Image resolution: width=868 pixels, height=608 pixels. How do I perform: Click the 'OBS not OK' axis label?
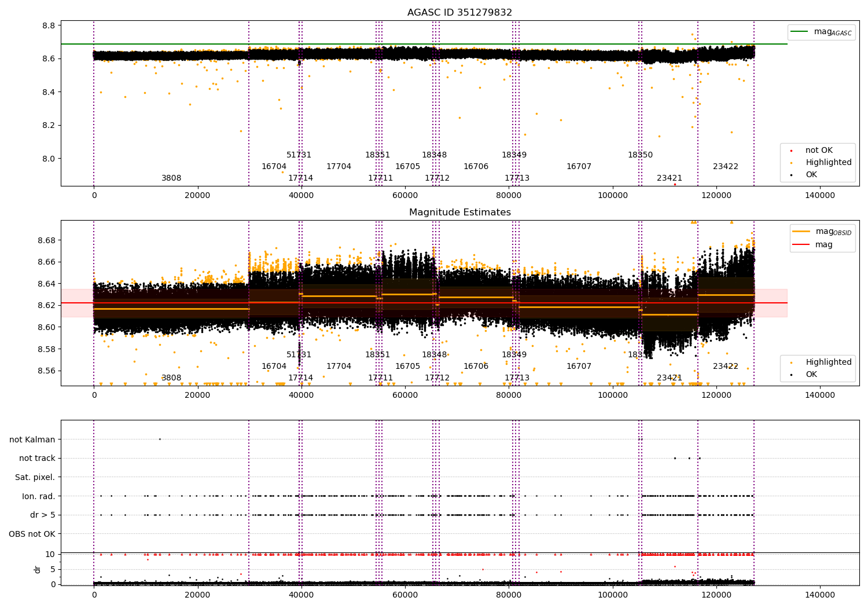[x=32, y=534]
